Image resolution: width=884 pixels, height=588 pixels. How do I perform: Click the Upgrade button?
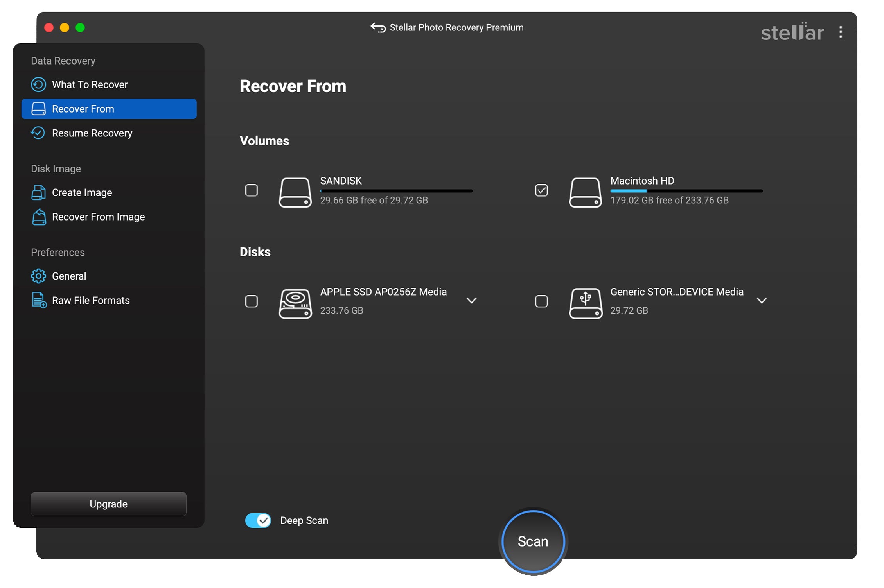tap(109, 504)
